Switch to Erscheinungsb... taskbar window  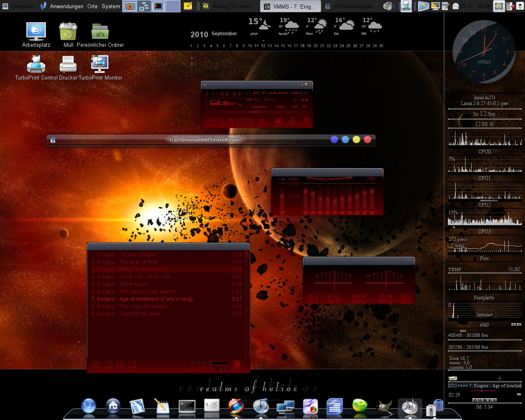[351, 6]
